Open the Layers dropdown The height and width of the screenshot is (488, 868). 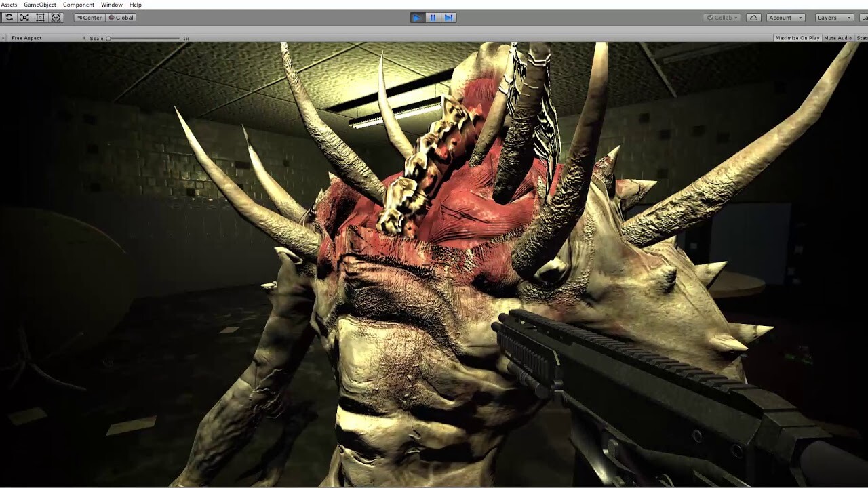(834, 18)
